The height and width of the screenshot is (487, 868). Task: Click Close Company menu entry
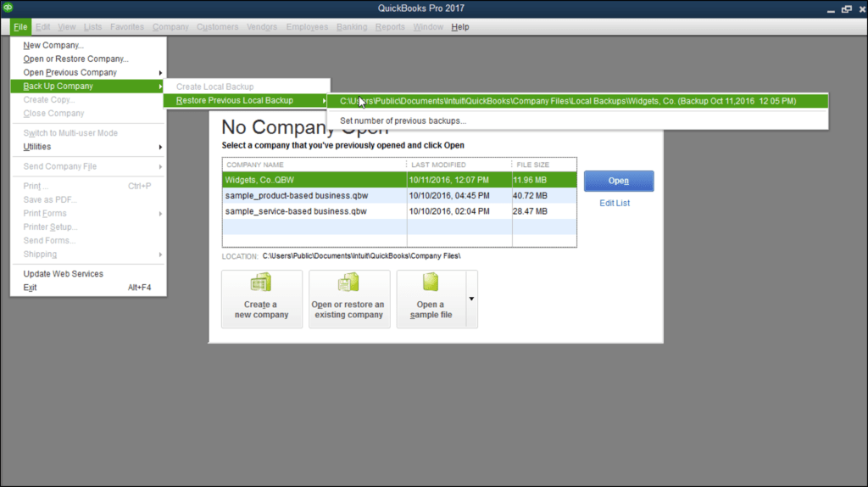pyautogui.click(x=88, y=113)
